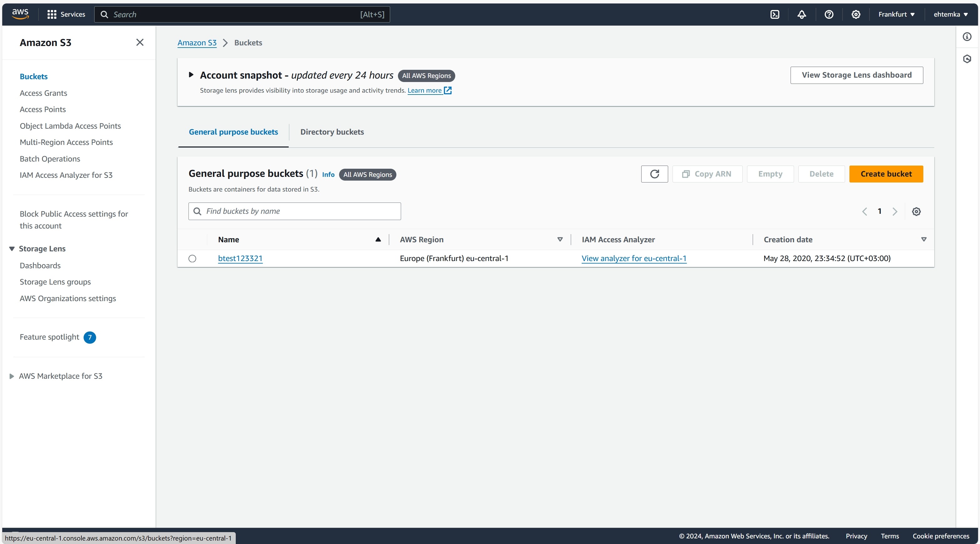Click the external link icon beside Learn more

coord(448,90)
